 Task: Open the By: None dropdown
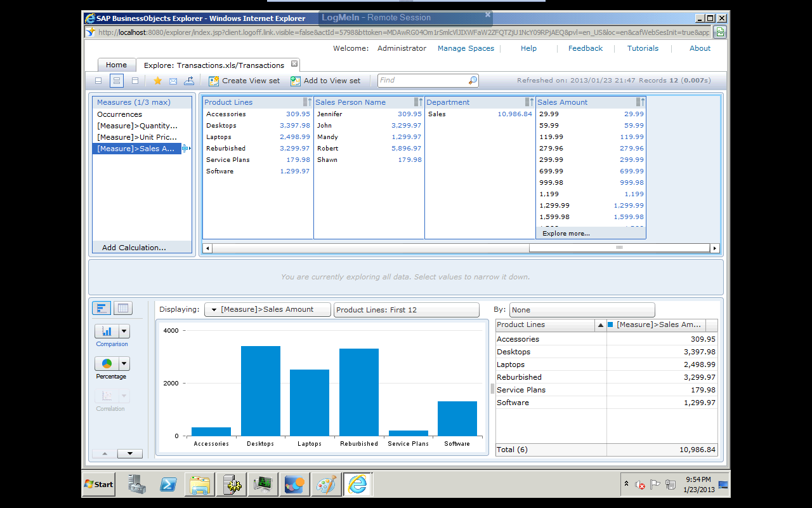click(582, 310)
